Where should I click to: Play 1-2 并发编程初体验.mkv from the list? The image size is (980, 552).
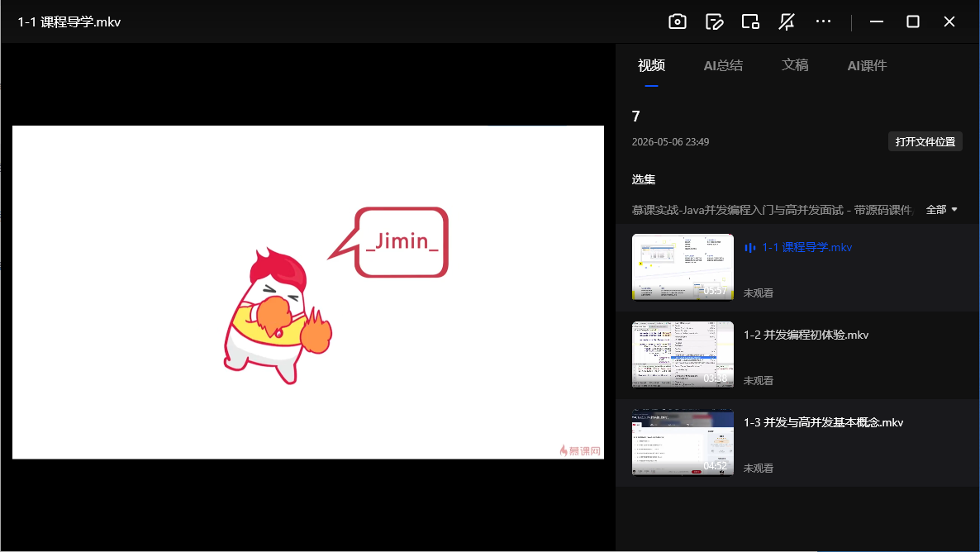pyautogui.click(x=806, y=335)
